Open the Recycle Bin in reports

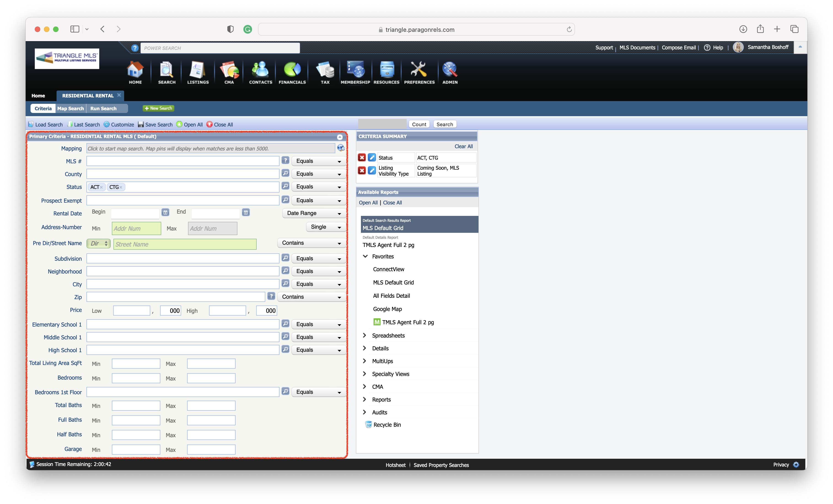(383, 425)
